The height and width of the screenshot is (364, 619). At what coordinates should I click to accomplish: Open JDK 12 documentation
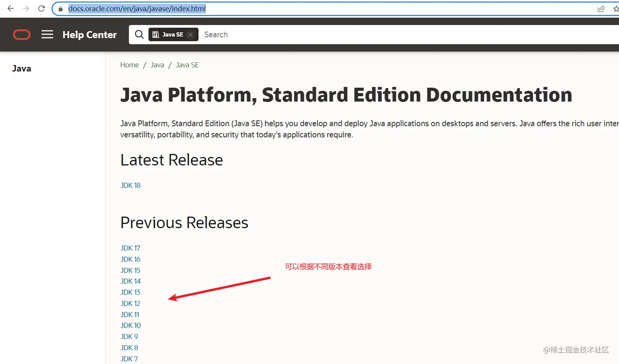pos(130,303)
